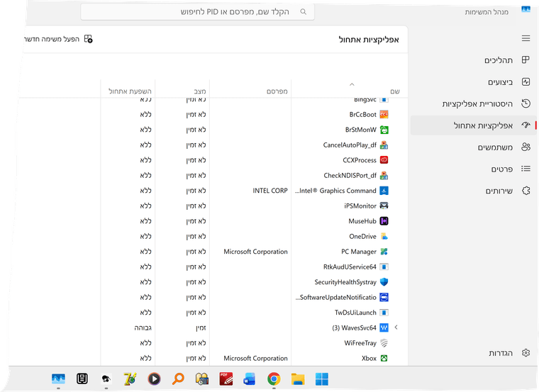Click the גבוהה startup impact value
Viewport: 539px width, 392px height.
[143, 327]
